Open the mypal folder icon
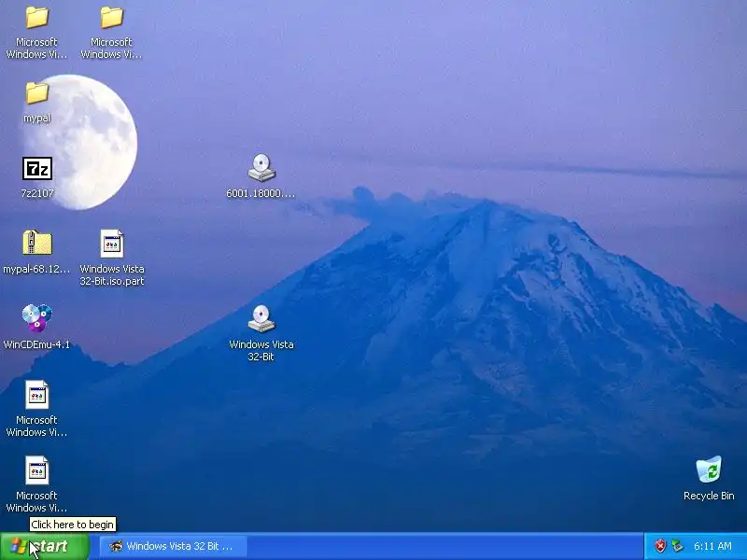The height and width of the screenshot is (560, 747). 36,93
